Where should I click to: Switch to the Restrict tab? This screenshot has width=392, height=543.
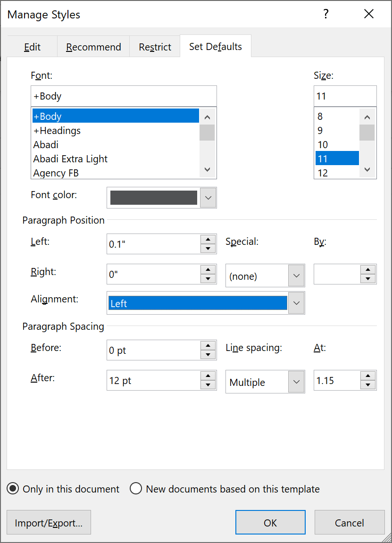click(x=155, y=47)
